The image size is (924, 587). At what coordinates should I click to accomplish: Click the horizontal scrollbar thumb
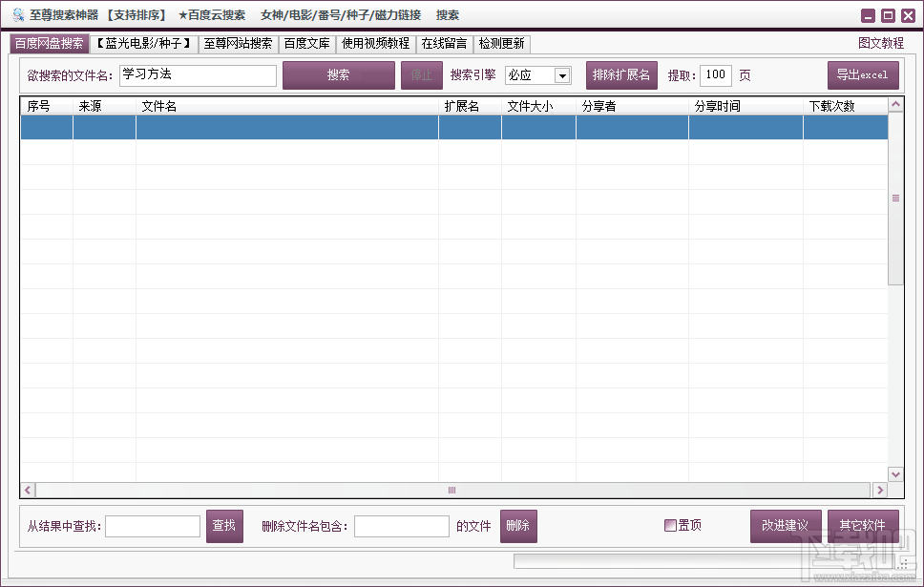coord(452,490)
